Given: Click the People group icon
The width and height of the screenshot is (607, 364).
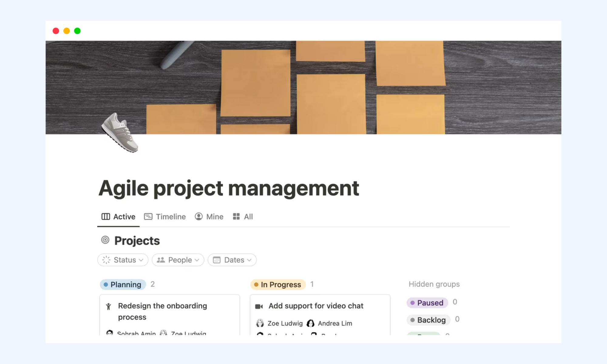Looking at the screenshot, I should point(161,260).
